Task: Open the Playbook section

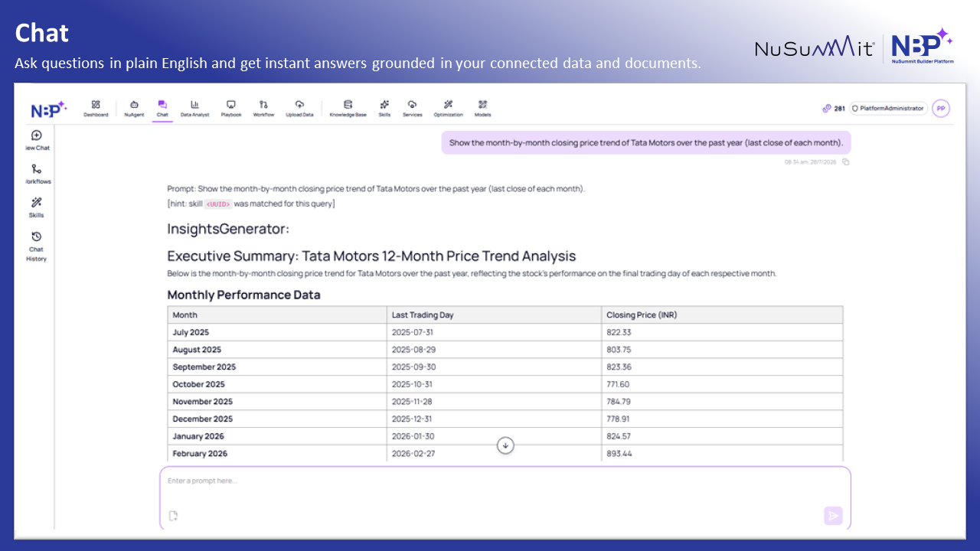Action: click(x=231, y=108)
